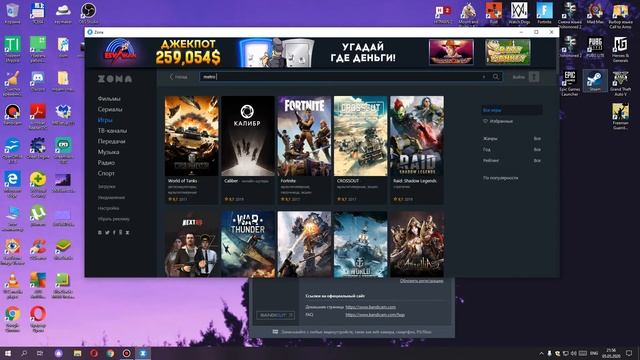Open the Rust desktop icon
The height and width of the screenshot is (360, 640).
click(493, 14)
